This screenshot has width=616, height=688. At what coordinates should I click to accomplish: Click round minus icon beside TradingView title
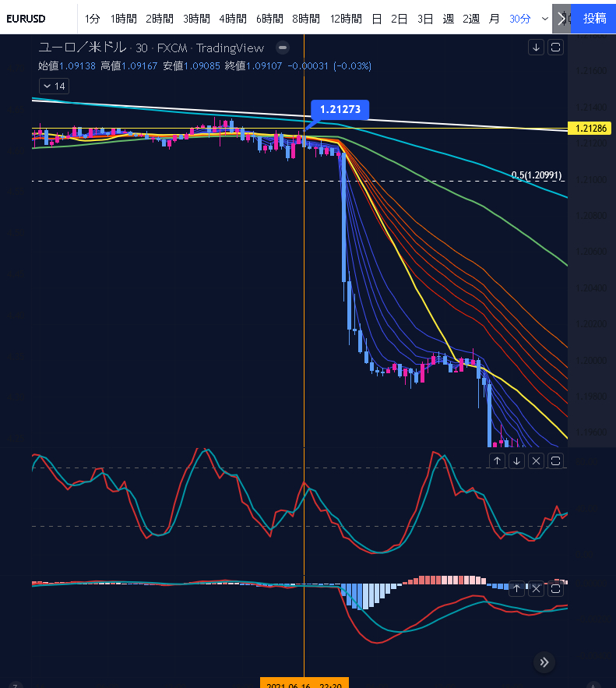(283, 48)
